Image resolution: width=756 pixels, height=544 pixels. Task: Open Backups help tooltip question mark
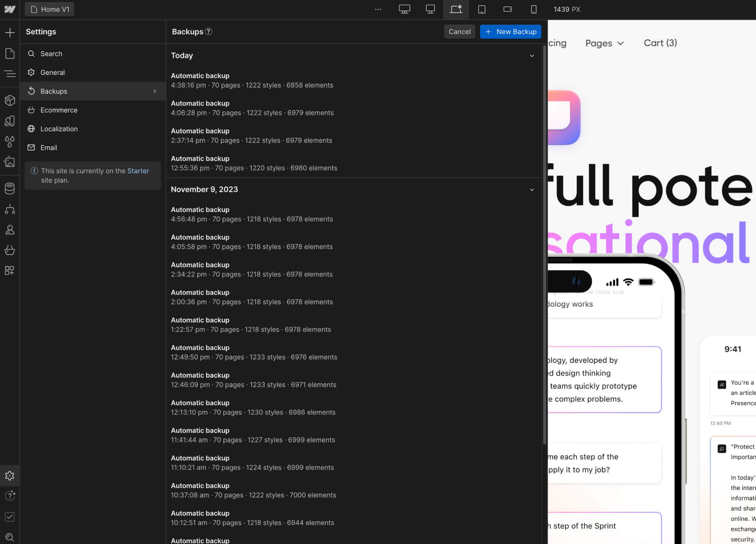point(209,32)
